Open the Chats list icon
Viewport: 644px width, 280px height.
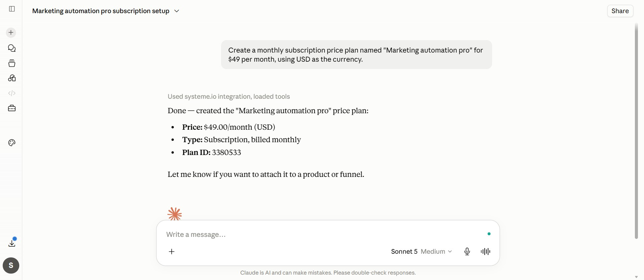(12, 48)
